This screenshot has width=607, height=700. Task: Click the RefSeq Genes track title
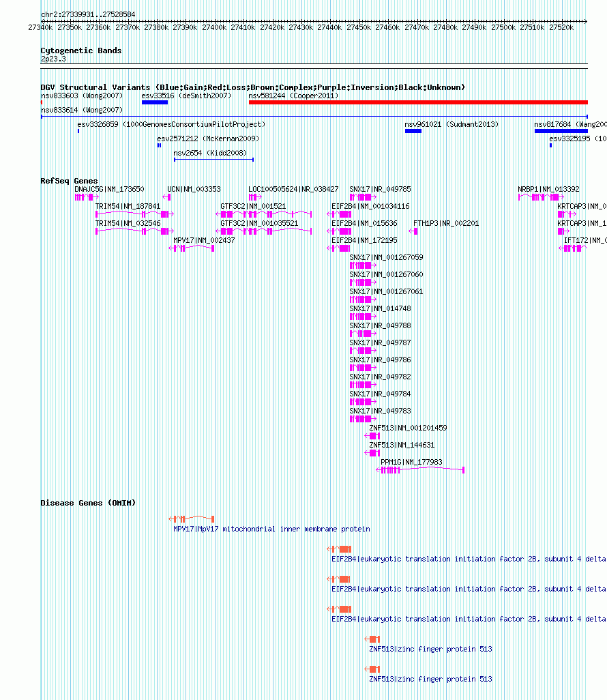(x=69, y=181)
